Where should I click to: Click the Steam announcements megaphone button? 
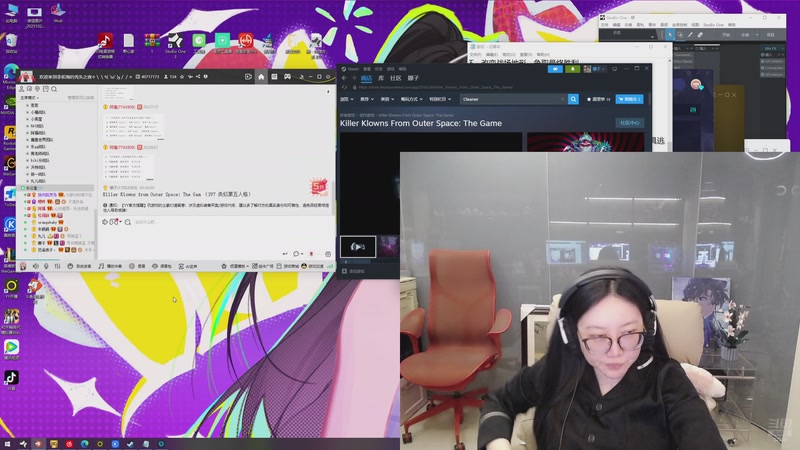(x=555, y=69)
